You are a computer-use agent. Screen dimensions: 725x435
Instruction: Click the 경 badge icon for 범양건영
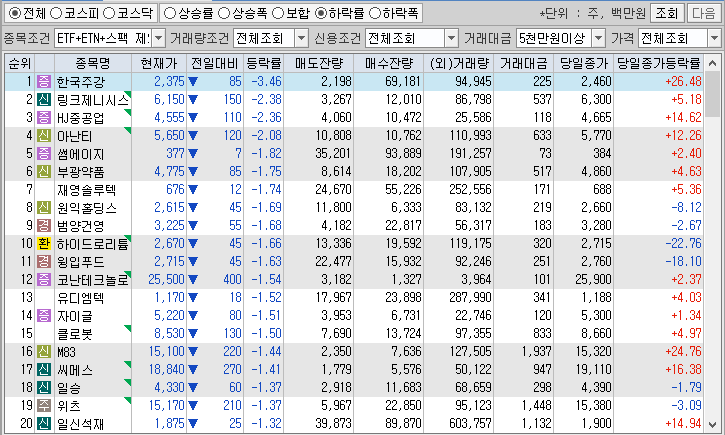43,226
